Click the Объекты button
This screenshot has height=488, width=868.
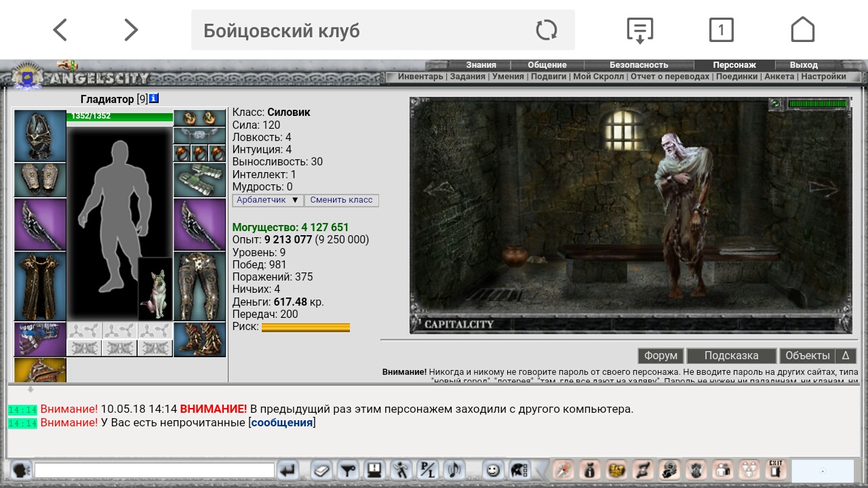click(807, 356)
